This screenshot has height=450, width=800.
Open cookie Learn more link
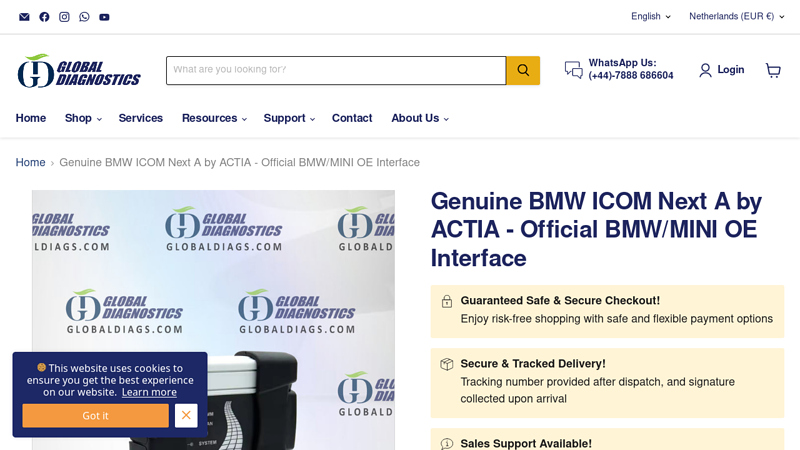tap(149, 392)
